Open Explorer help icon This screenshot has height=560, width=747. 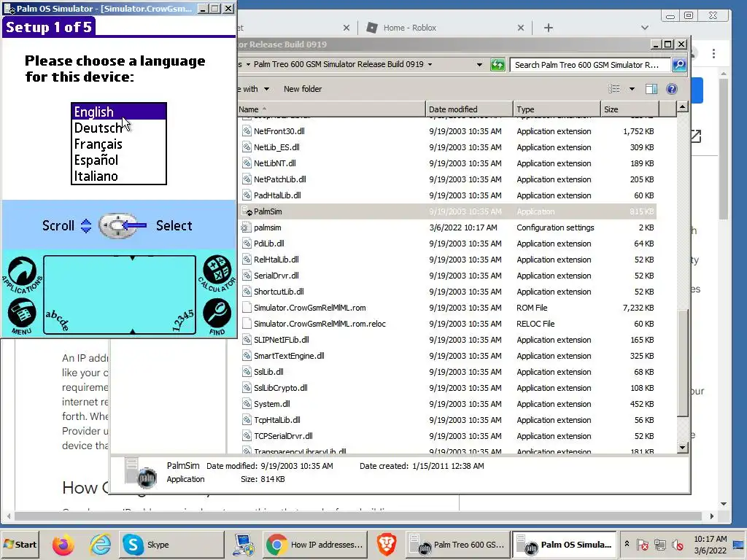[x=672, y=89]
